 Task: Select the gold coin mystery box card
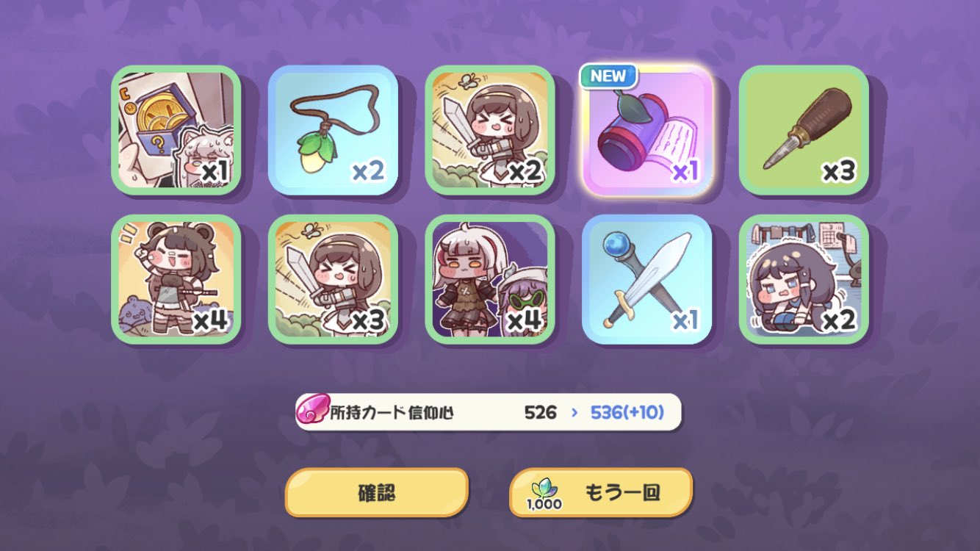pos(176,130)
